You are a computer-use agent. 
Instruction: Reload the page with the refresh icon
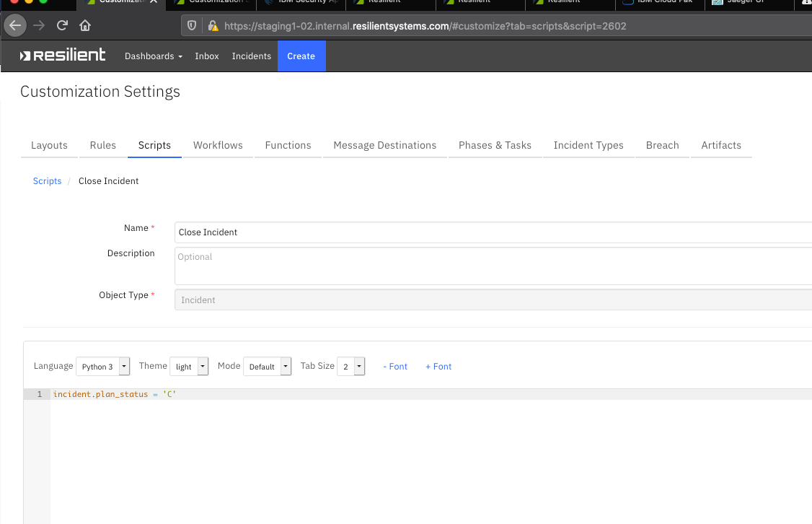(62, 25)
